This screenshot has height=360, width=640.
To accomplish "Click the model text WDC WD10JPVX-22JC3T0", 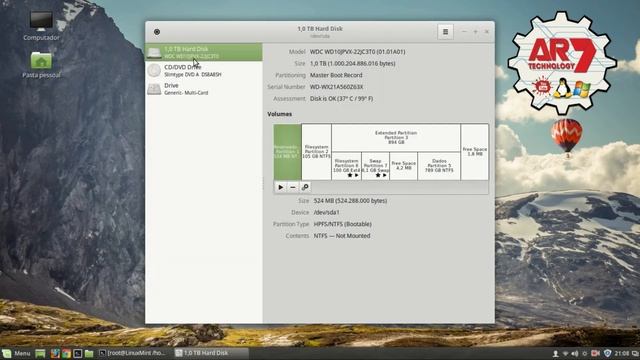I will coord(358,52).
